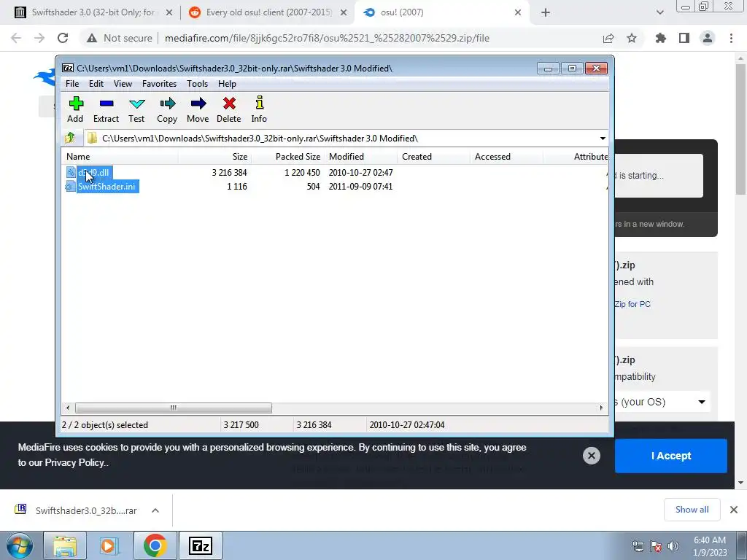Open the Info tool in 7-Zip
Viewport: 747px width, 560px height.
click(x=259, y=109)
